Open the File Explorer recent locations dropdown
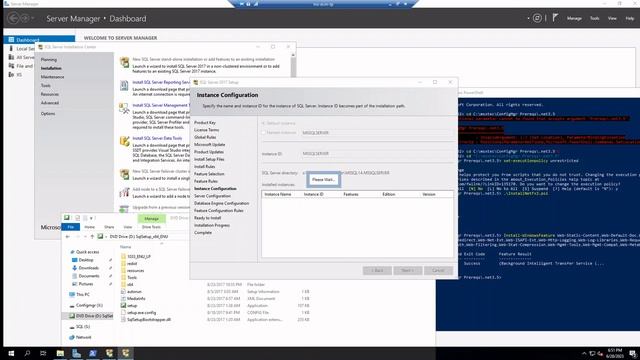Viewport: 640px width, 360px height. (85, 237)
